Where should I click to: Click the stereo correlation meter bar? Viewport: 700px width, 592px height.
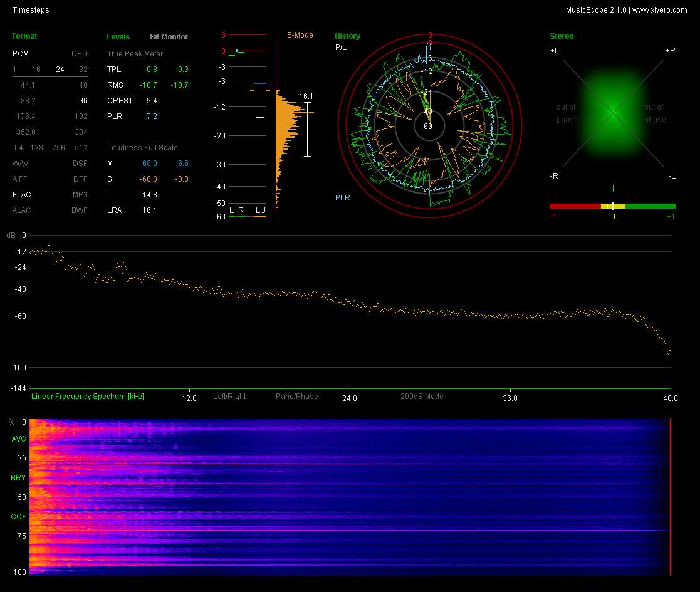(612, 205)
